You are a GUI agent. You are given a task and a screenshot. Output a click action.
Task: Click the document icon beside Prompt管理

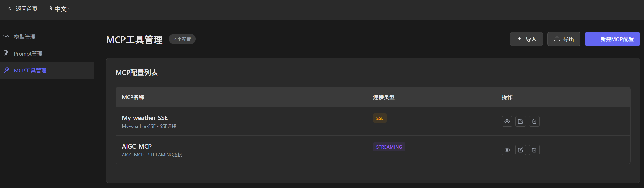pyautogui.click(x=6, y=53)
